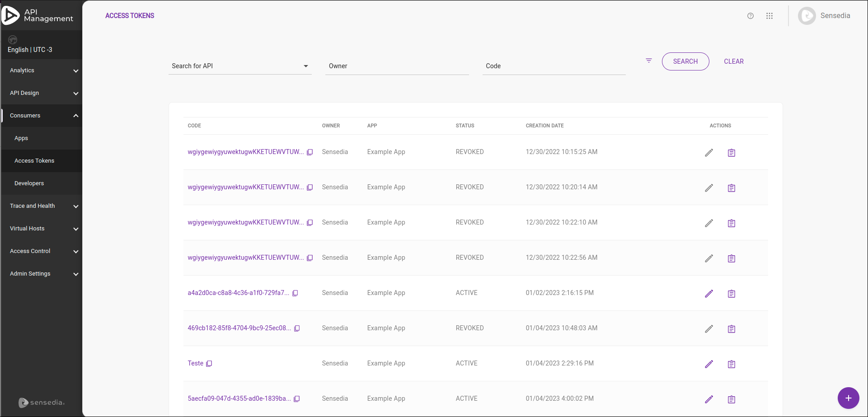Open the apps grid icon in the header
868x417 pixels.
click(x=769, y=15)
